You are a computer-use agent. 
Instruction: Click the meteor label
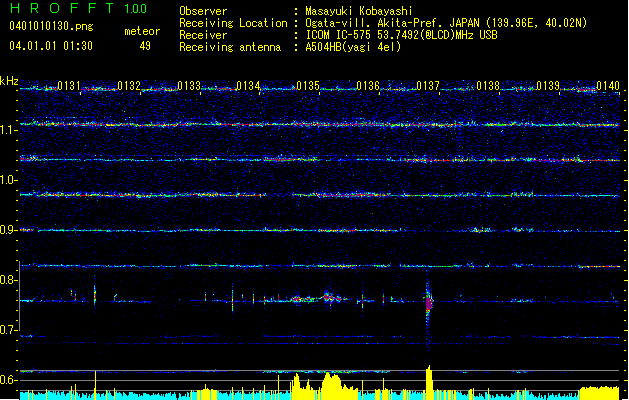pyautogui.click(x=142, y=31)
